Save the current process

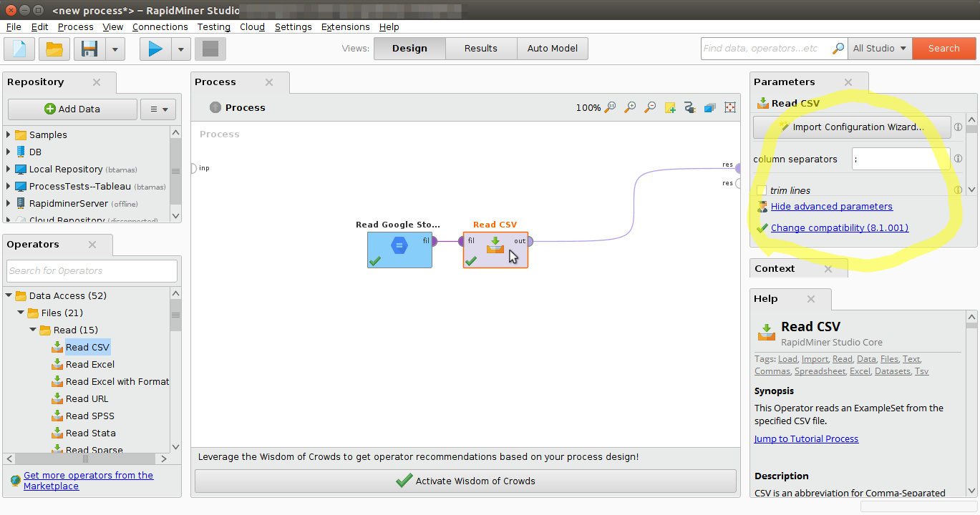[x=90, y=49]
